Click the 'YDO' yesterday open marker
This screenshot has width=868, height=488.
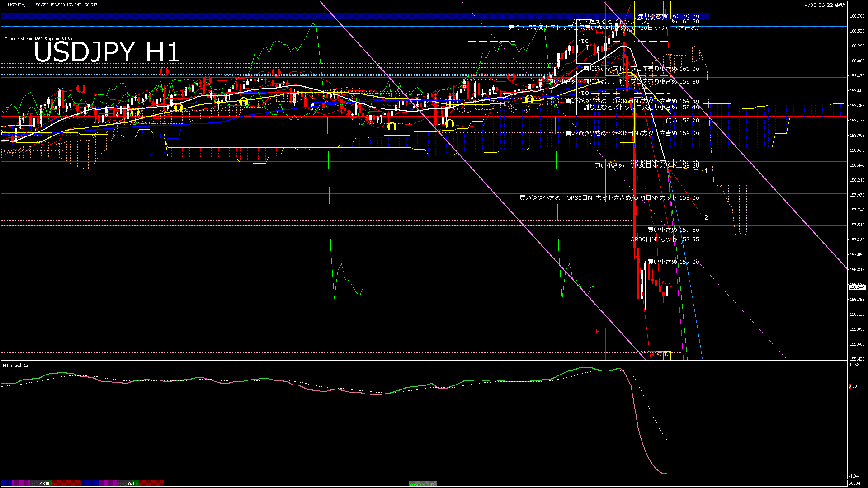(584, 93)
